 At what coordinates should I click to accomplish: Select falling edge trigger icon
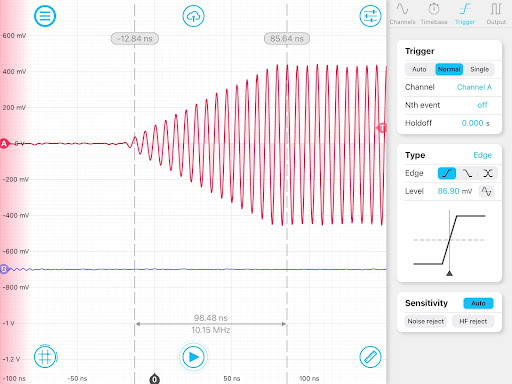click(467, 173)
